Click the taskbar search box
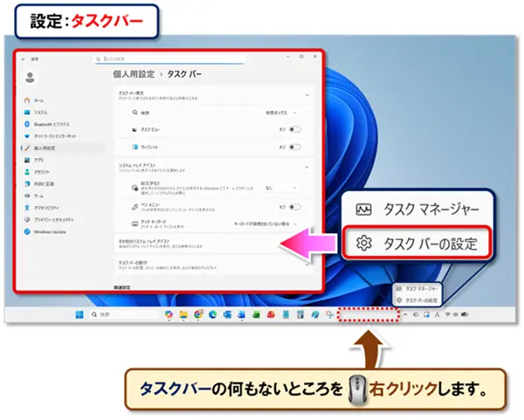524x420 pixels. click(x=124, y=314)
